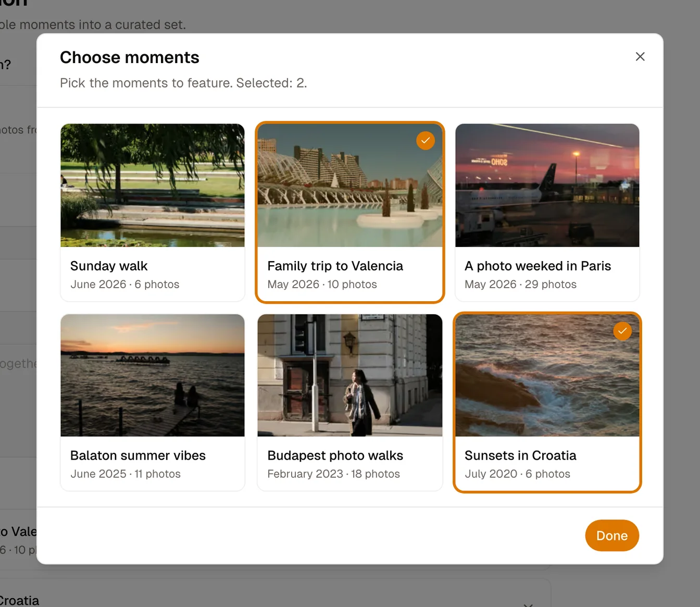Click the 'Sunday walk' title
The height and width of the screenshot is (607, 700).
pyautogui.click(x=109, y=266)
